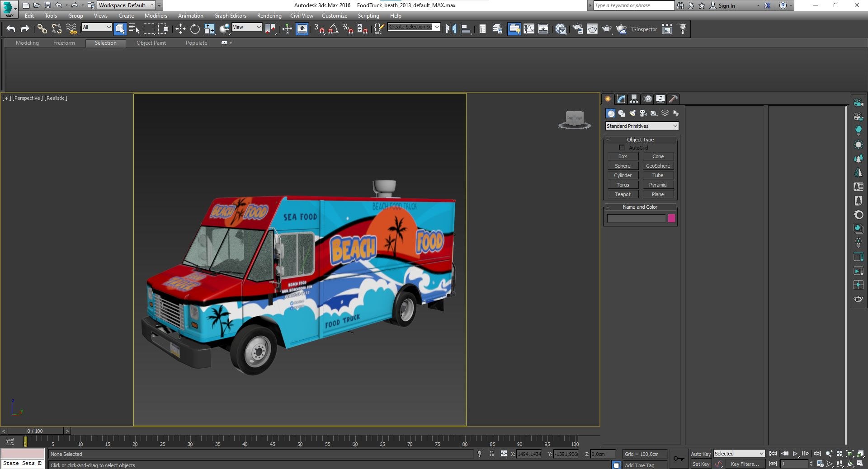The height and width of the screenshot is (469, 868).
Task: Open the Utilities hammer panel tab
Action: click(674, 99)
